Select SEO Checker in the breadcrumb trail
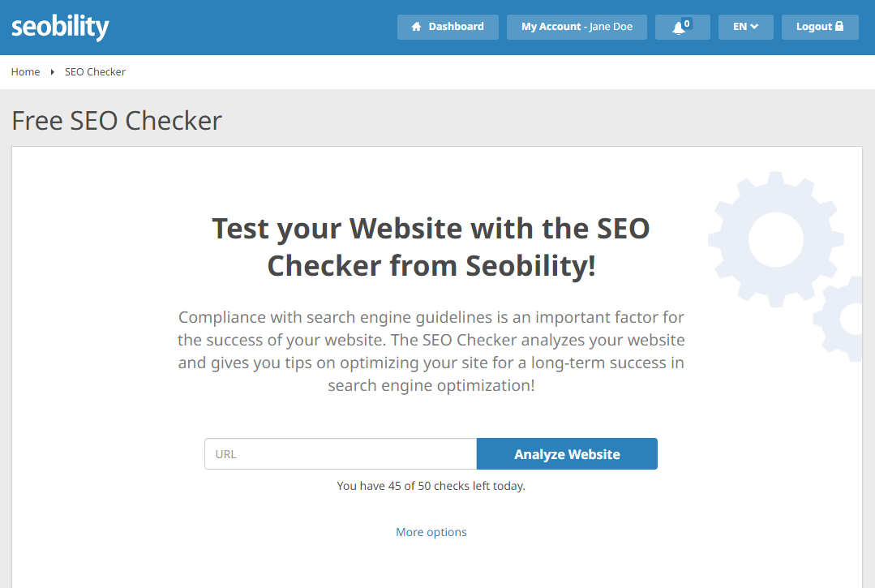This screenshot has height=588, width=875. tap(95, 71)
